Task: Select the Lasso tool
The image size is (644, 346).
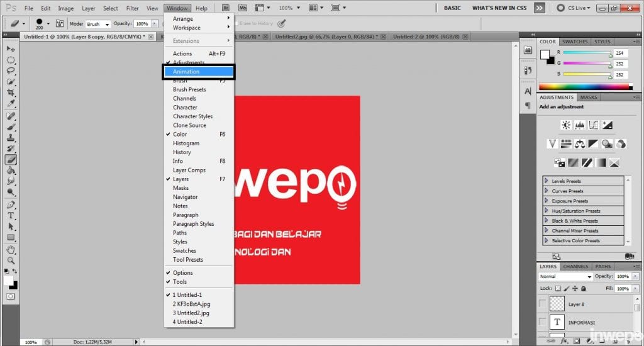Action: (x=11, y=70)
